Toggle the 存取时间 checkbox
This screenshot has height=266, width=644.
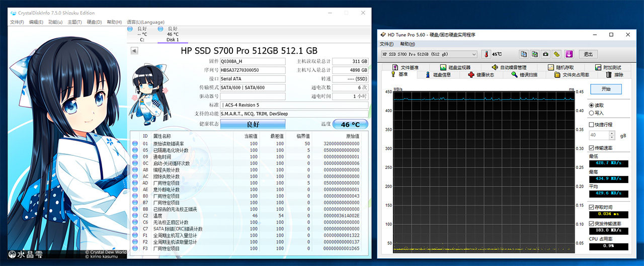[x=592, y=207]
